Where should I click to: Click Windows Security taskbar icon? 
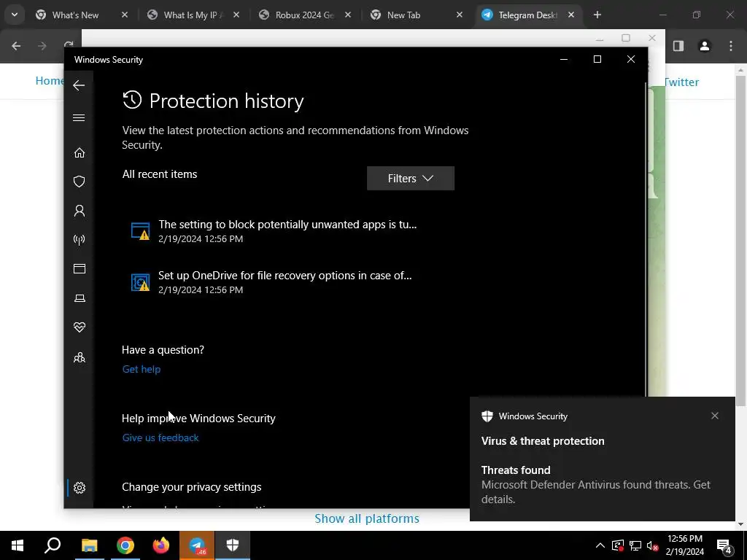point(233,545)
